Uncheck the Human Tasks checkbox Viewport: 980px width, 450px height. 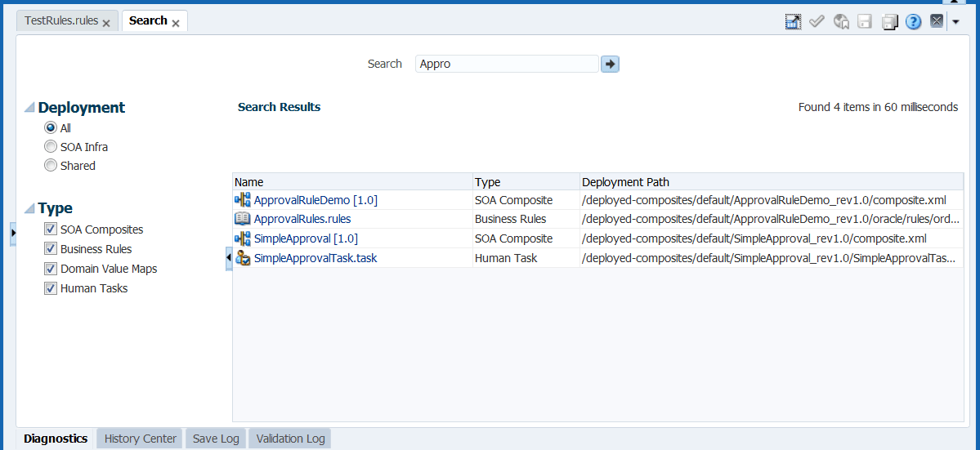[51, 288]
